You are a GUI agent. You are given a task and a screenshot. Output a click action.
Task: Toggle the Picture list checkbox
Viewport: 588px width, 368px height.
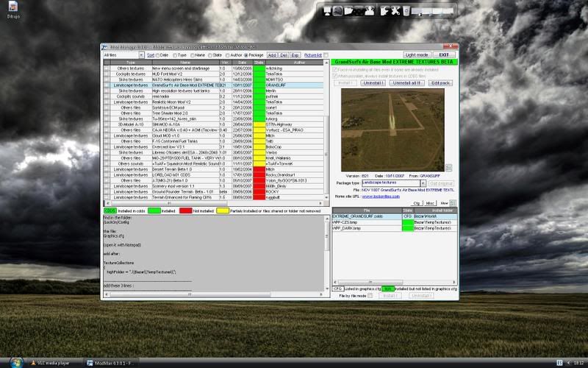click(326, 55)
